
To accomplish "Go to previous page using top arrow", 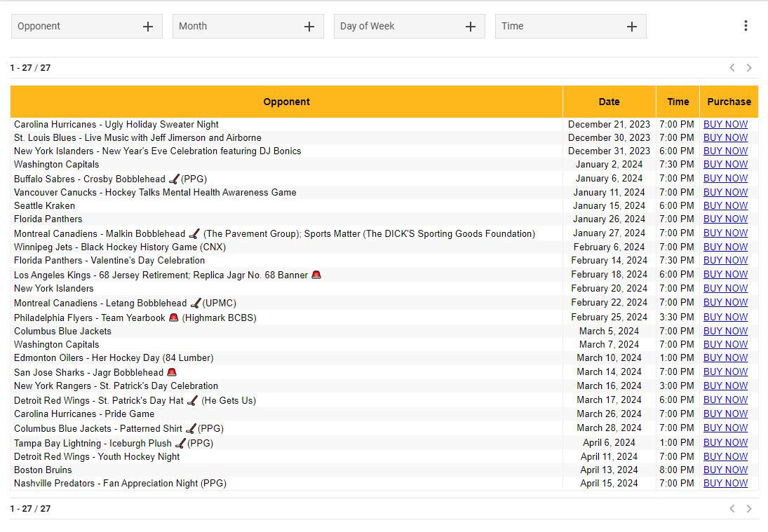I will 732,68.
